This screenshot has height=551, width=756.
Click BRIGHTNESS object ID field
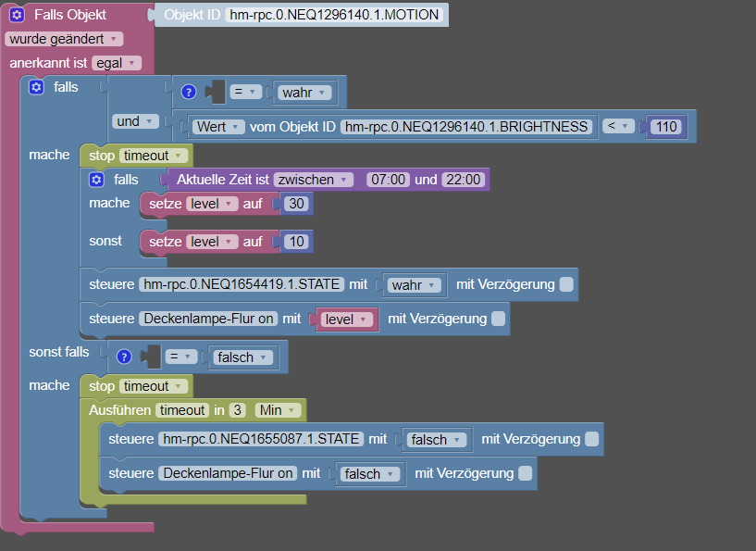(466, 127)
